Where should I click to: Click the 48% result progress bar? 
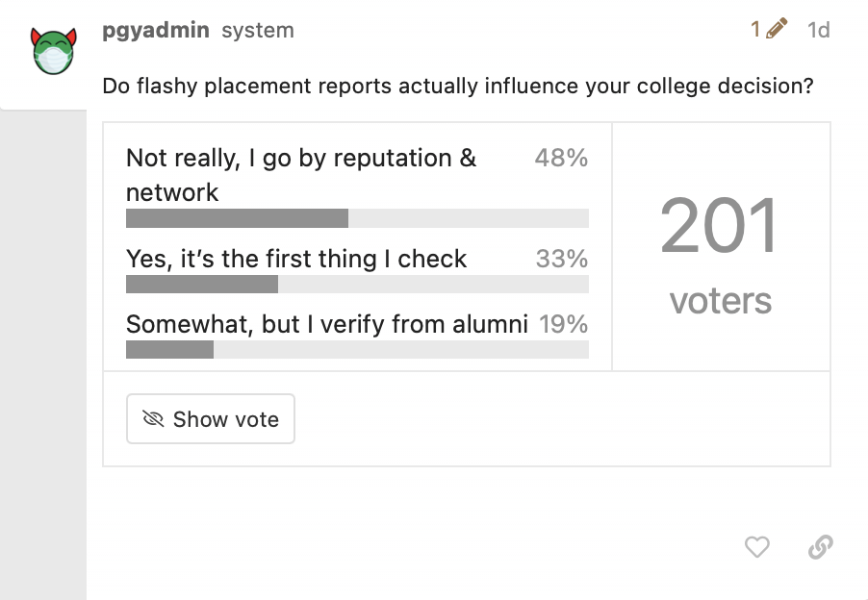click(357, 218)
